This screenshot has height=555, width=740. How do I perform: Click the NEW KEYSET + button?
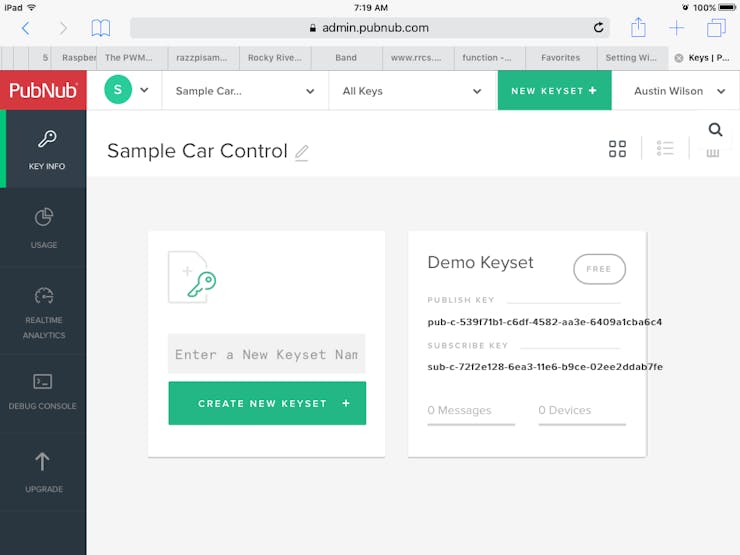555,91
